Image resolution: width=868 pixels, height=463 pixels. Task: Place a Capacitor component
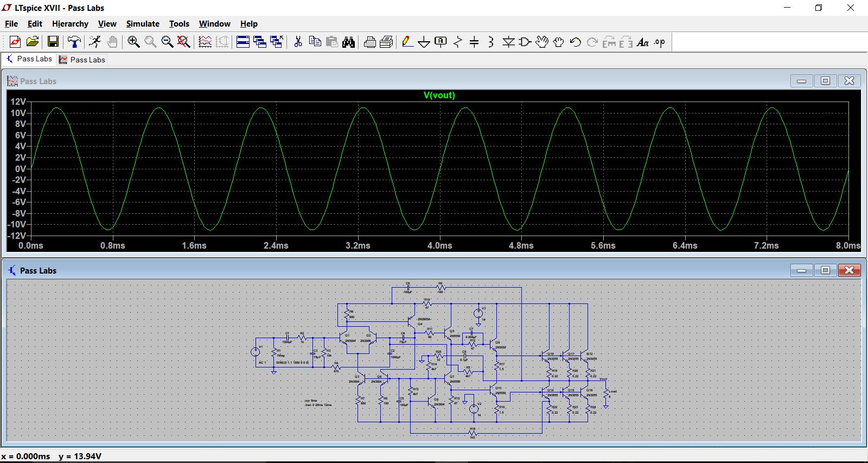coord(474,42)
